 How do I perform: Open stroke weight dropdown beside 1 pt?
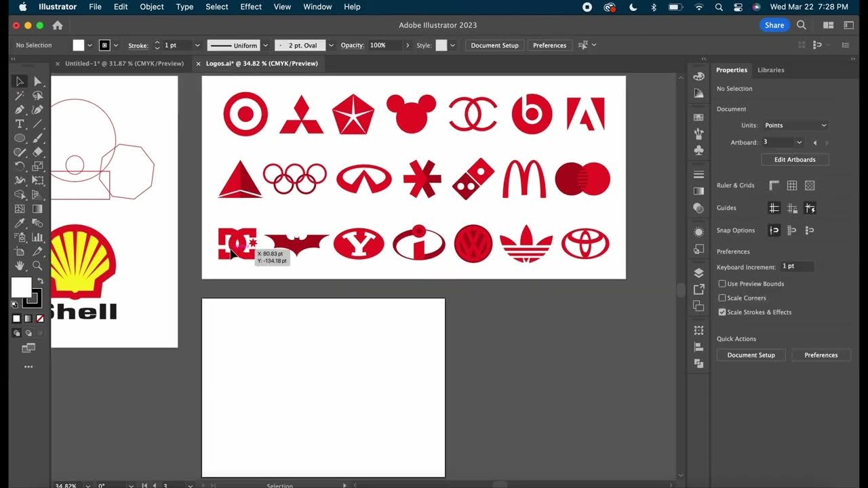click(197, 45)
